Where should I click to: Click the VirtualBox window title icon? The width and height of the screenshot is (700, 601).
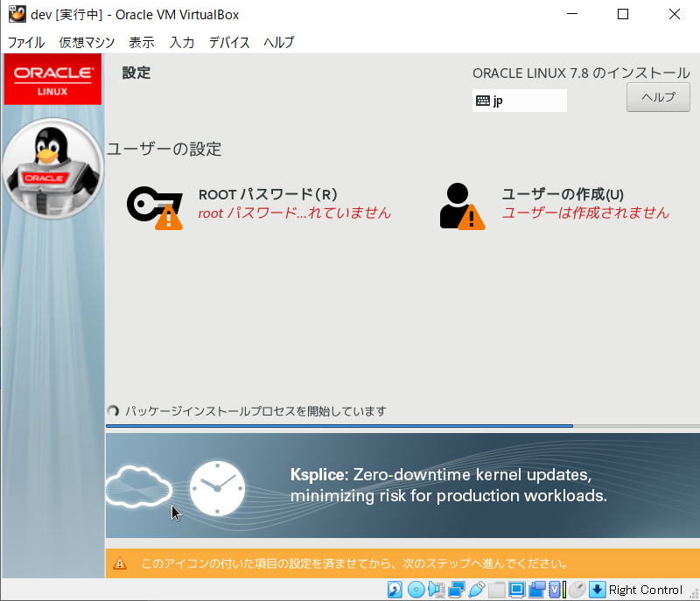click(17, 14)
